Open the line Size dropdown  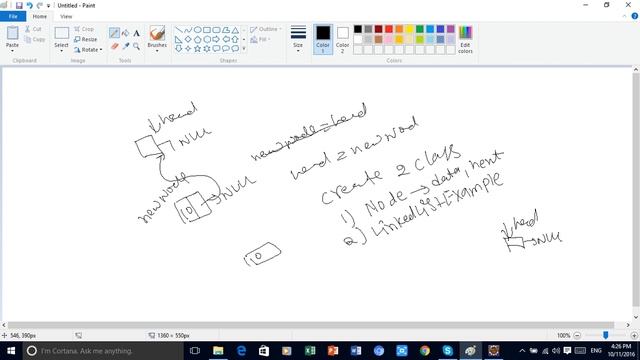298,39
